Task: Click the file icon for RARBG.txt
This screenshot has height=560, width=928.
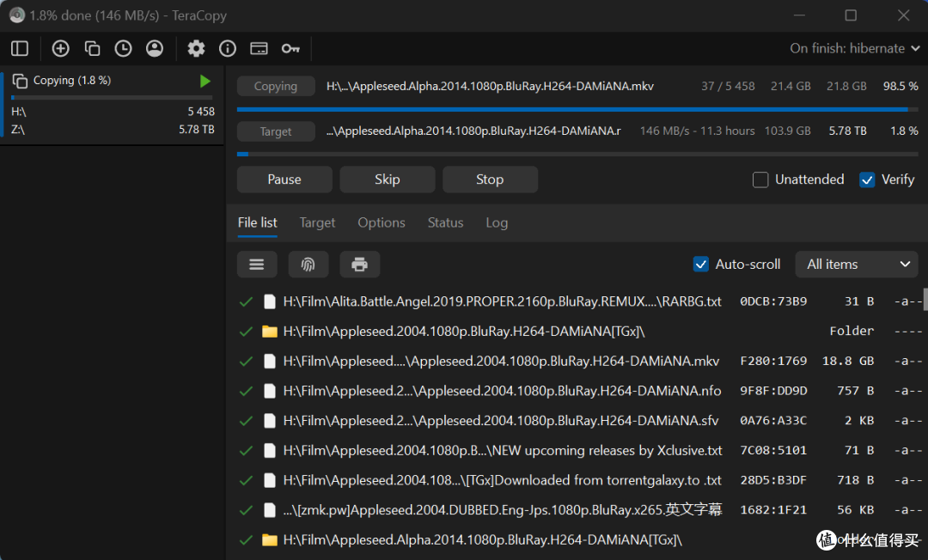Action: coord(269,301)
